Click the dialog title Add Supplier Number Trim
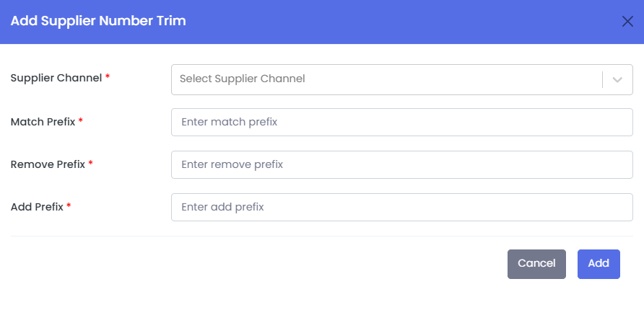 tap(98, 21)
